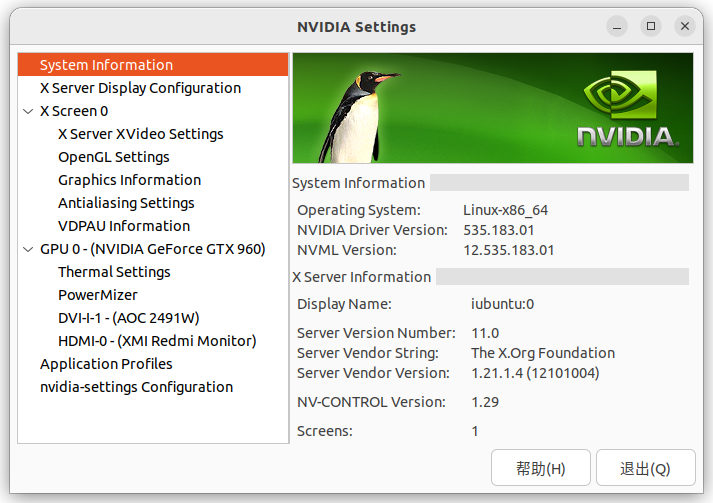The width and height of the screenshot is (713, 503).
Task: Minimize the NVIDIA Settings window
Action: pyautogui.click(x=617, y=26)
